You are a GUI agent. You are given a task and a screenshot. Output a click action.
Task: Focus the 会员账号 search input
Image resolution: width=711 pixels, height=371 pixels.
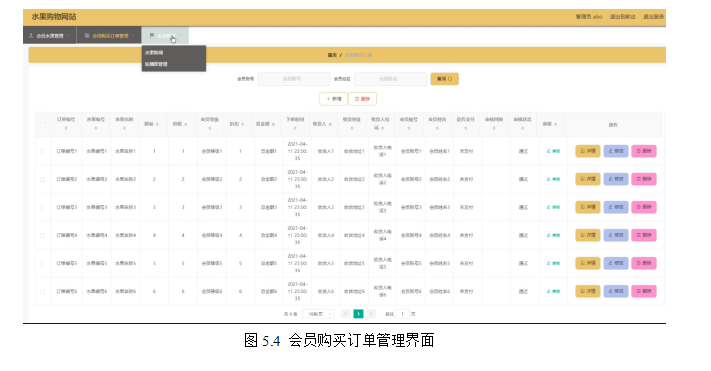tap(294, 79)
